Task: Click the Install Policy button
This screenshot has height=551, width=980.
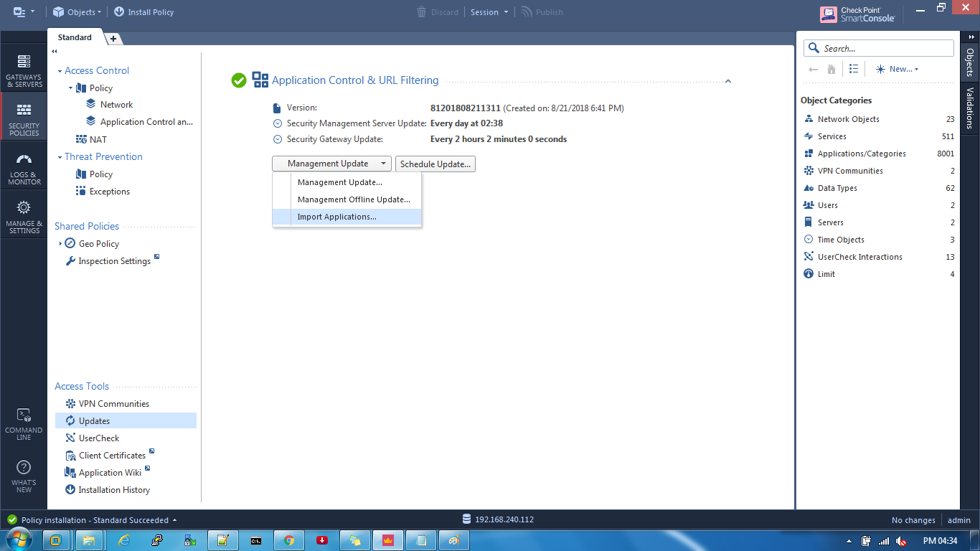Action: pyautogui.click(x=143, y=12)
